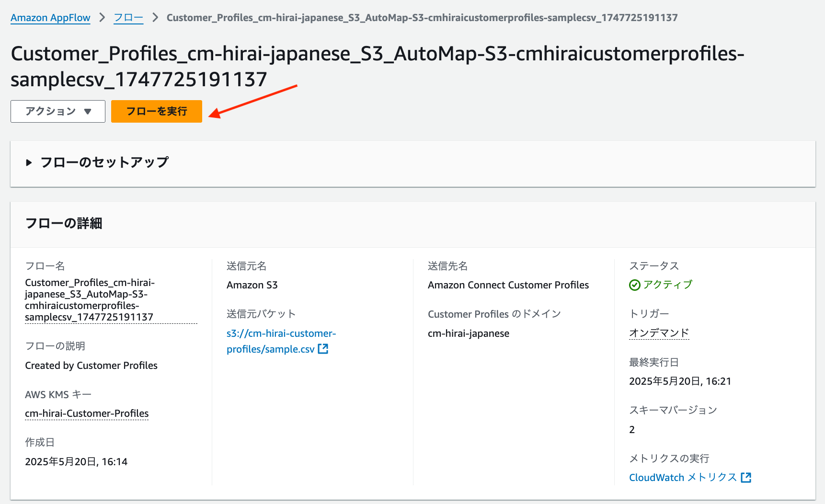Click the current page breadcrumb flow name
This screenshot has height=504, width=825.
click(422, 18)
